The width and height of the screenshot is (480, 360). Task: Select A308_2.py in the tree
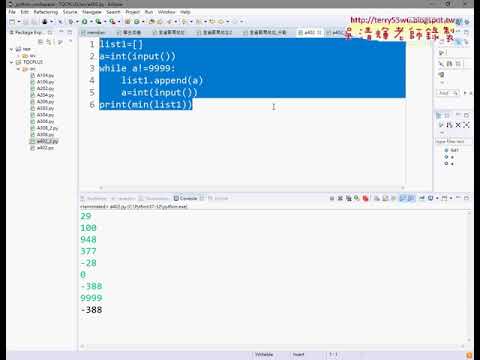click(x=47, y=128)
